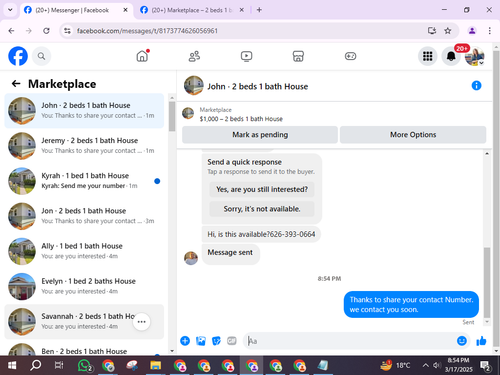
Task: Open the Video (Watch) icon
Action: pyautogui.click(x=246, y=56)
